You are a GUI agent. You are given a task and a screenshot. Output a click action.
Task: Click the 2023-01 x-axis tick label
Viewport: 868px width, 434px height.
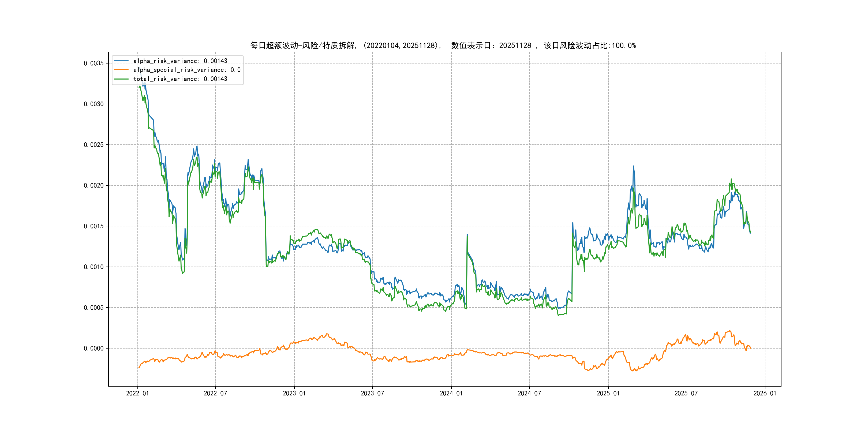pyautogui.click(x=294, y=393)
